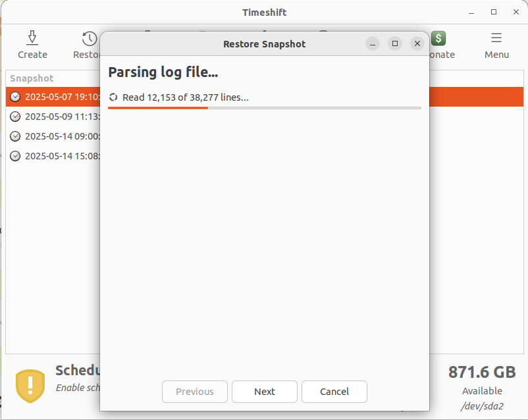Open the Restore toolbar button in Timeshift
This screenshot has width=528, height=420.
[87, 45]
